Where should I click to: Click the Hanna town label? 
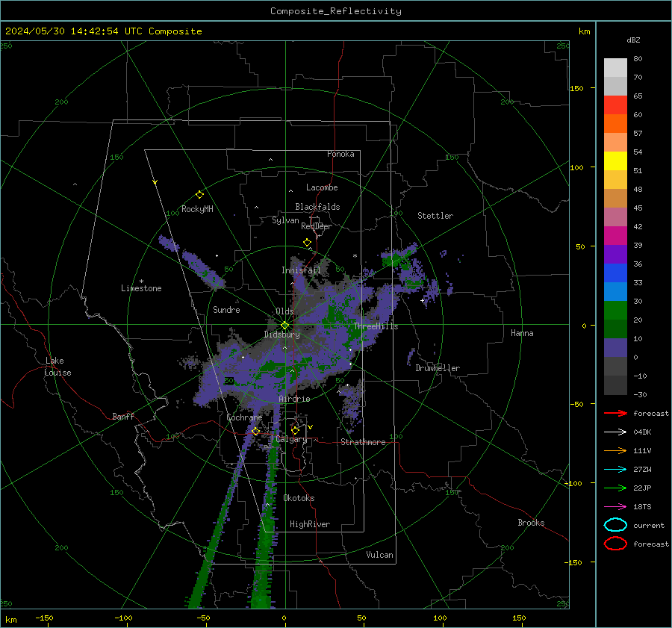[522, 333]
